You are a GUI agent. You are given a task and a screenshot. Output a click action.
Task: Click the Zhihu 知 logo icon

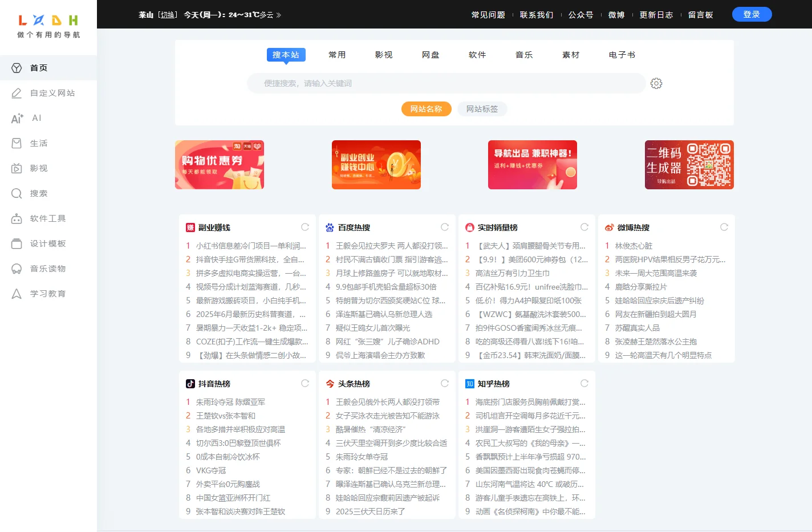pyautogui.click(x=470, y=384)
